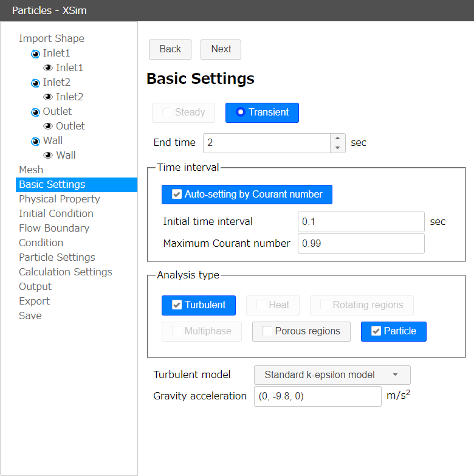
Task: Open the Turbulent model dropdown
Action: coord(332,375)
